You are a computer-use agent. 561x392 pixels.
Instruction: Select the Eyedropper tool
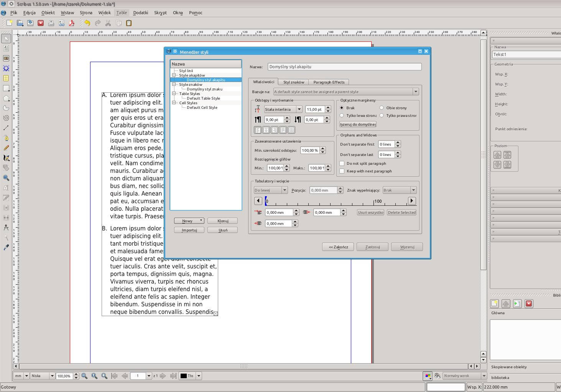pos(6,248)
